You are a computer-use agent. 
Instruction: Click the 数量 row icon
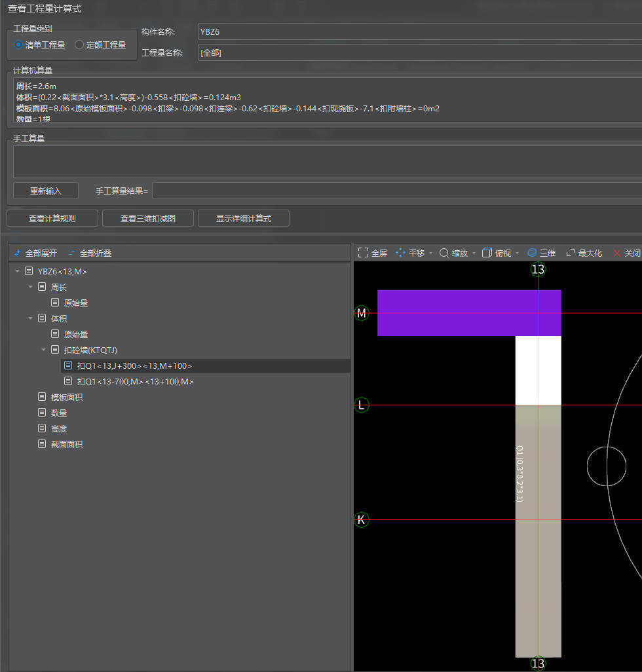(41, 413)
